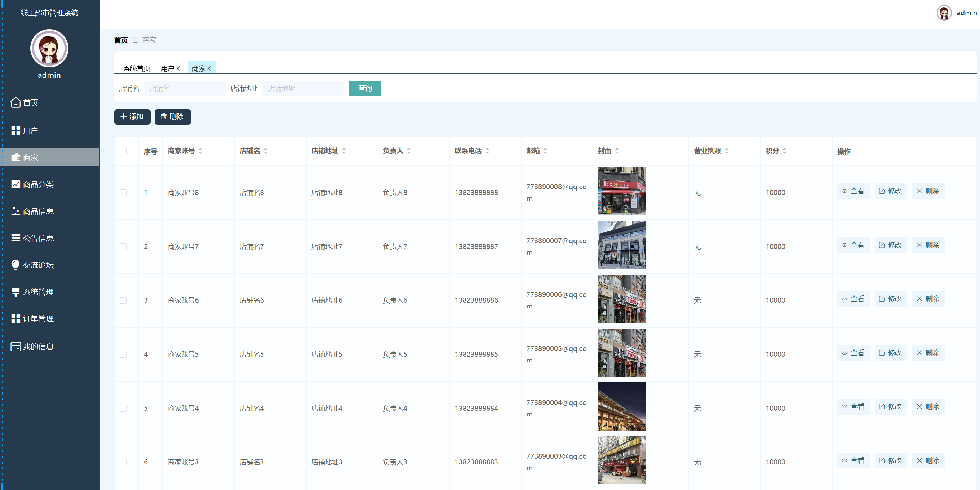
Task: Open 系统管理 sidebar icon
Action: coord(15,292)
